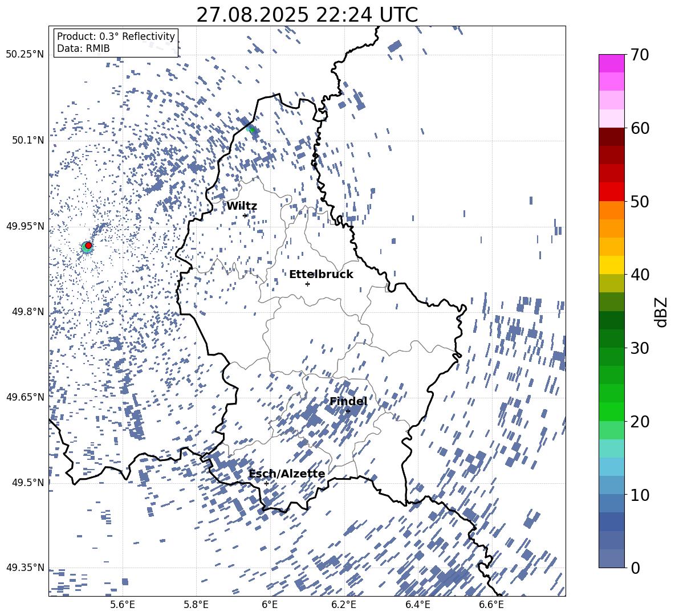Screen dimensions: 675x616
Task: Click the bright red swatch just above 50 dBZ
Action: click(611, 192)
